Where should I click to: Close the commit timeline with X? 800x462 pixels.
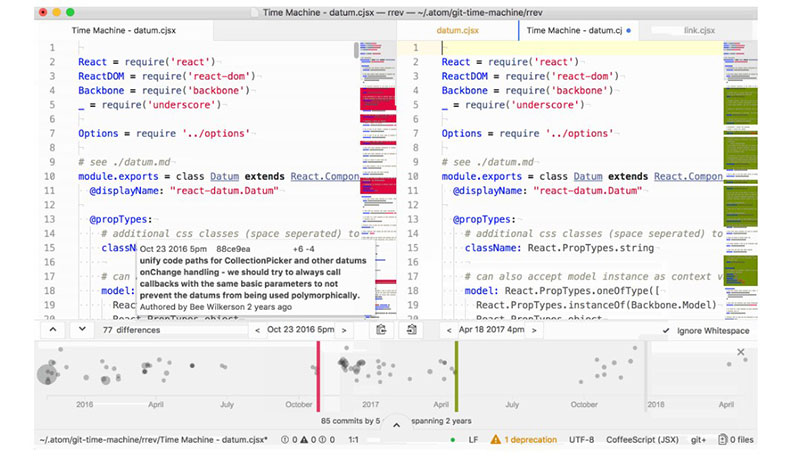[741, 352]
